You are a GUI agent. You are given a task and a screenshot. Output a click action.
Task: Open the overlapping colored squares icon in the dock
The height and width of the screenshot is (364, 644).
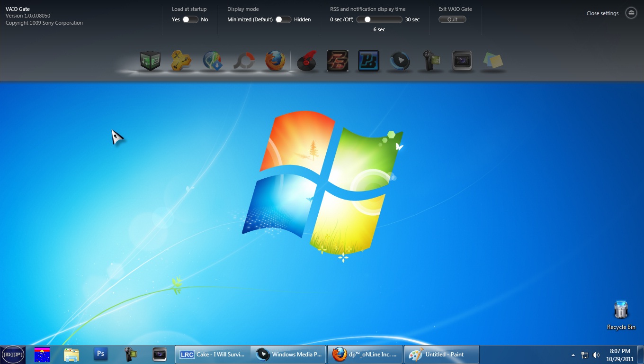click(x=493, y=61)
